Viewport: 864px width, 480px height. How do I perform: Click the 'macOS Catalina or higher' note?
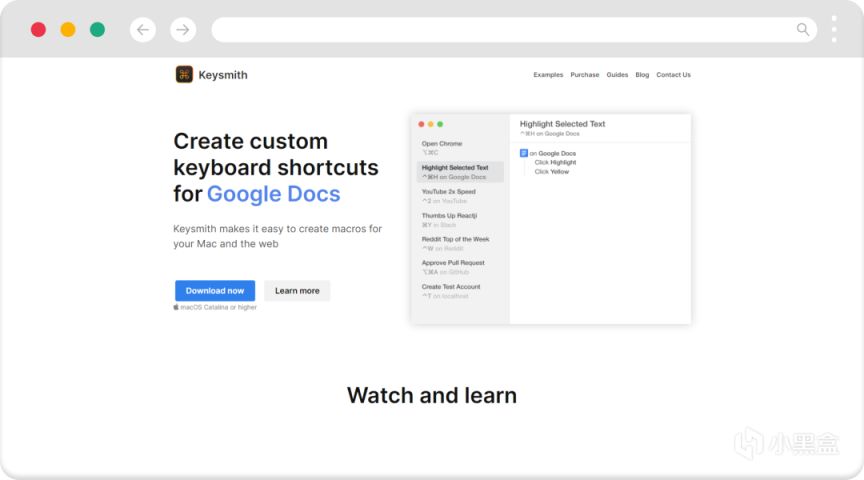pos(215,308)
